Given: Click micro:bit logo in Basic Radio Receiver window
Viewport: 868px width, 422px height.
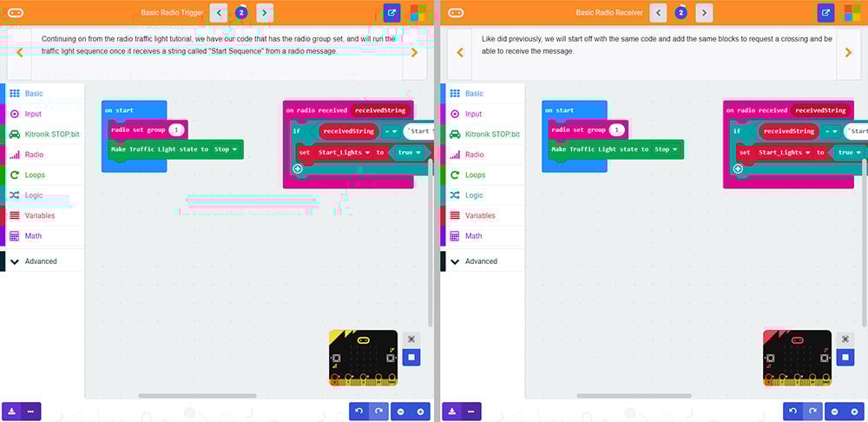Looking at the screenshot, I should tap(456, 13).
